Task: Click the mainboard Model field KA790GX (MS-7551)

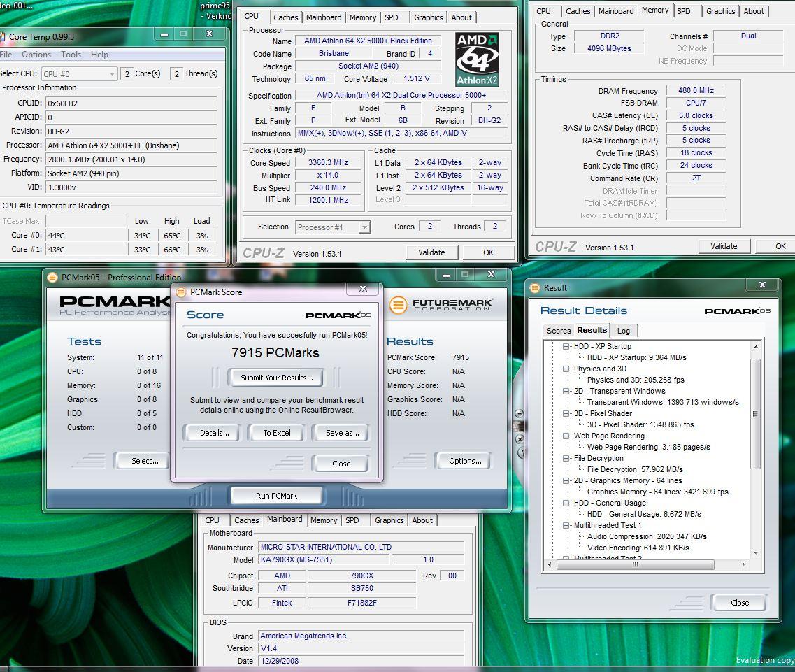Action: (324, 559)
